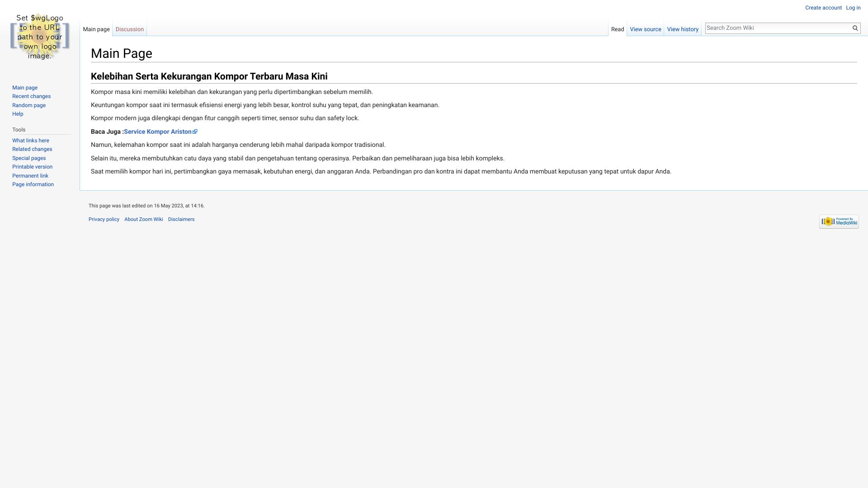This screenshot has height=488, width=868.
Task: Switch to the Main page tab
Action: tap(96, 29)
